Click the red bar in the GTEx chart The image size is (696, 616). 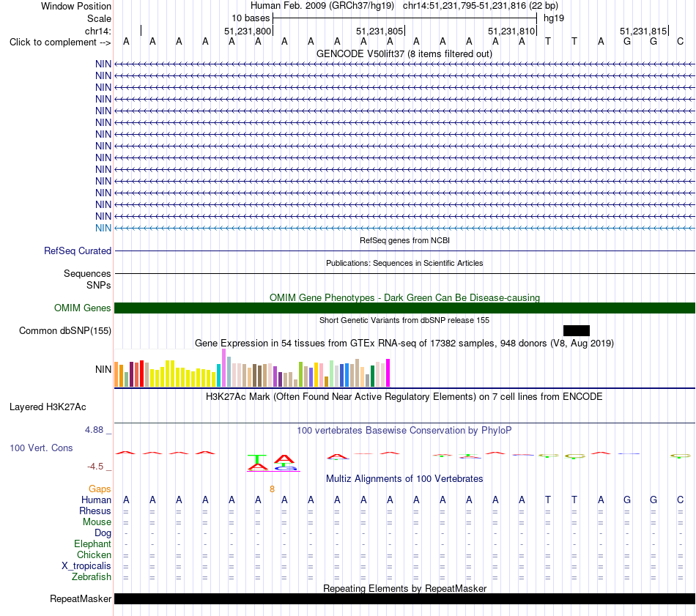coord(141,374)
